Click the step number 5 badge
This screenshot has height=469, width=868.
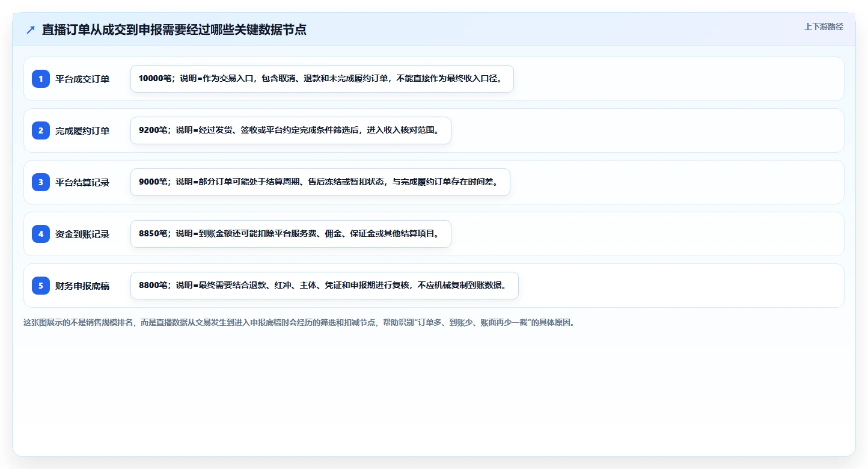41,286
